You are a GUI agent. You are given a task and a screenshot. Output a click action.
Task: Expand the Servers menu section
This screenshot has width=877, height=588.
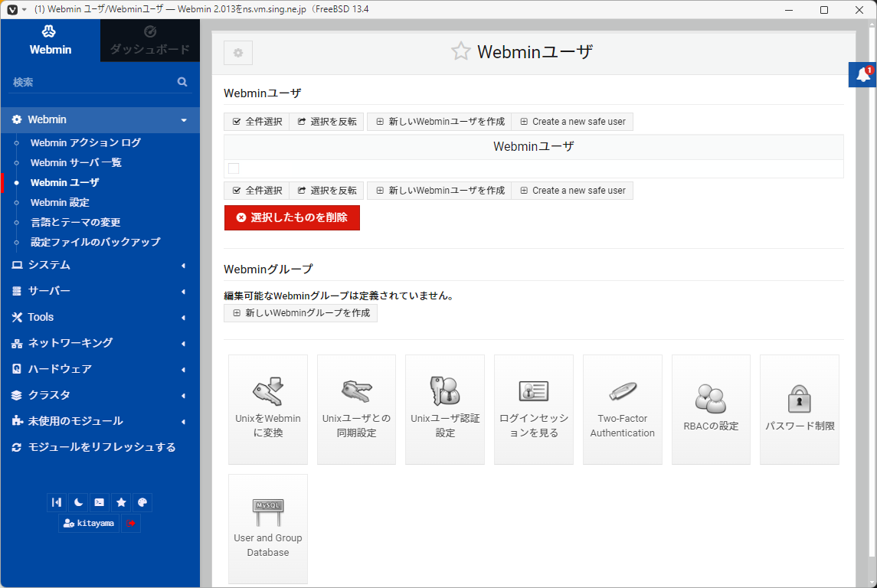(100, 291)
